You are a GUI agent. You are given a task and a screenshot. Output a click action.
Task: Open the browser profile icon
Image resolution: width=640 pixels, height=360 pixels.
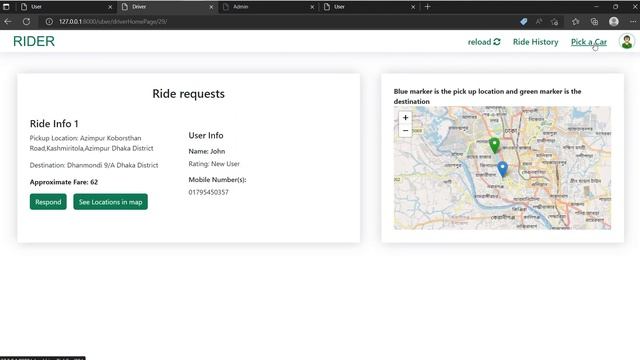(x=613, y=22)
